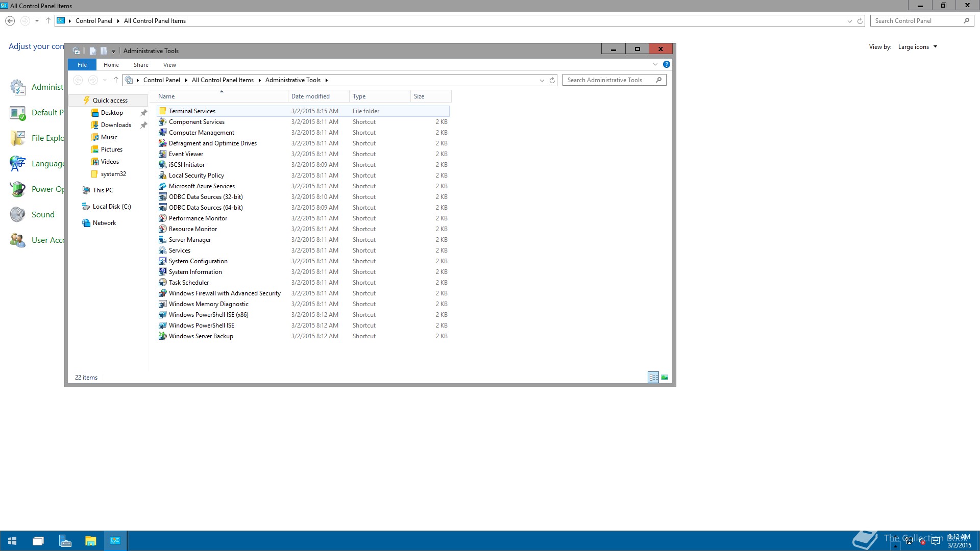The width and height of the screenshot is (980, 551).
Task: Open the Home ribbon tab
Action: pos(111,65)
